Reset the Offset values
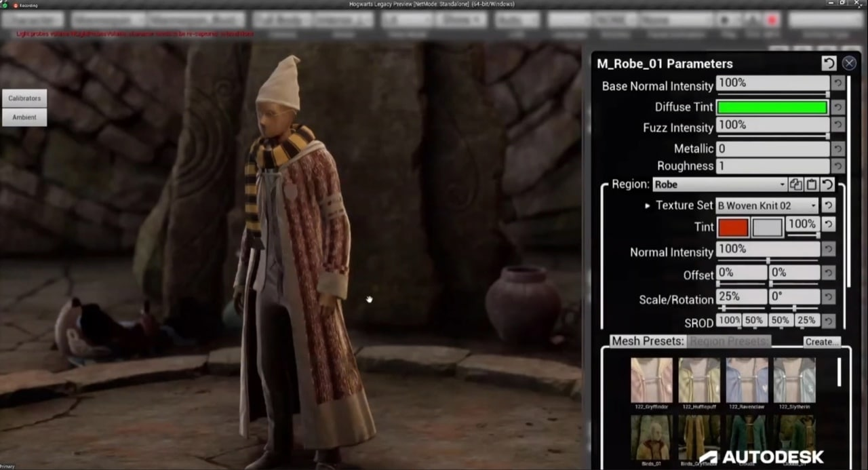The width and height of the screenshot is (868, 470). (828, 273)
